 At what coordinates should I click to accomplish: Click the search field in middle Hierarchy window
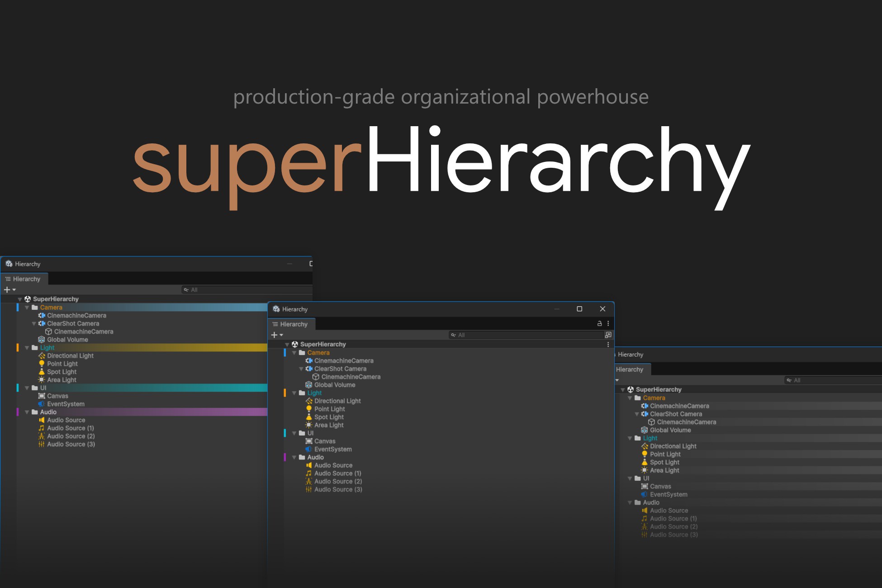coord(527,335)
